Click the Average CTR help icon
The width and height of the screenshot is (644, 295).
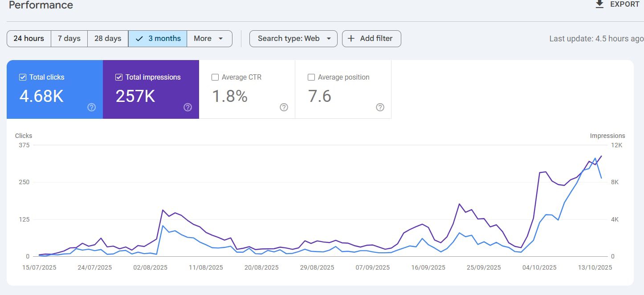coord(284,107)
